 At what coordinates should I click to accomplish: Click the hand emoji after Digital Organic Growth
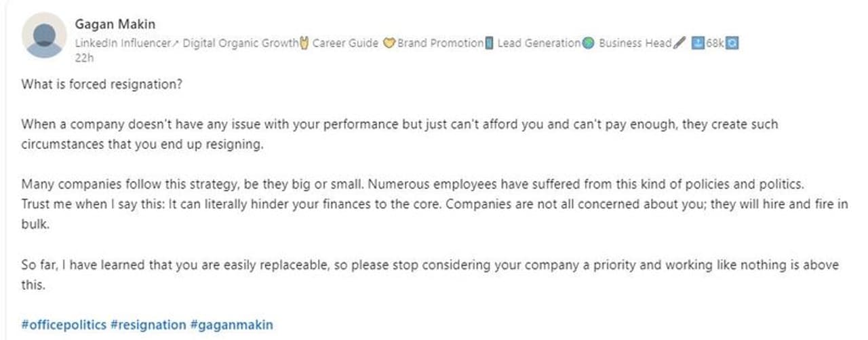click(304, 43)
